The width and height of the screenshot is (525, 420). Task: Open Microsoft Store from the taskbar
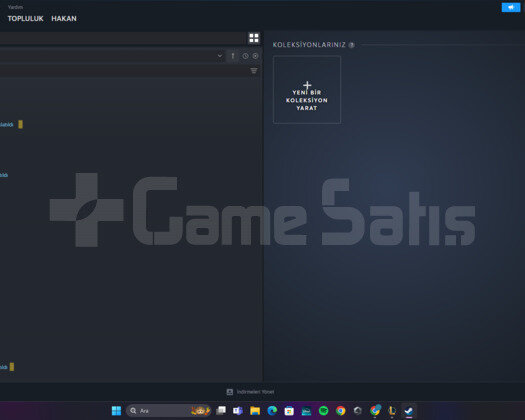point(289,411)
